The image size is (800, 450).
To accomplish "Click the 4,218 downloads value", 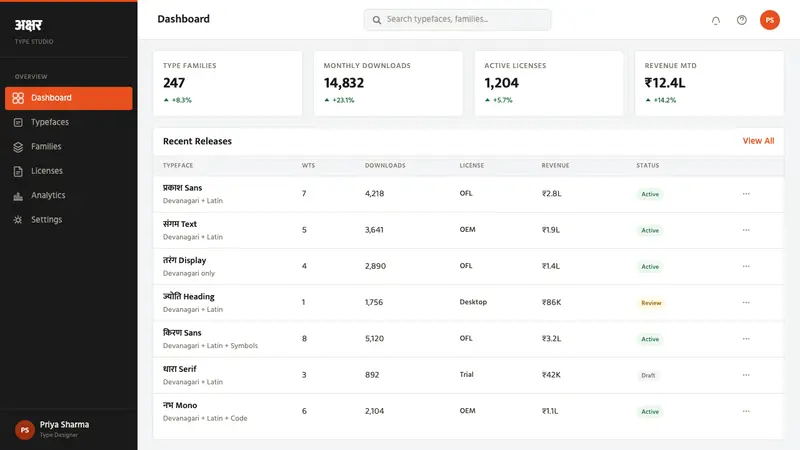I will (374, 194).
